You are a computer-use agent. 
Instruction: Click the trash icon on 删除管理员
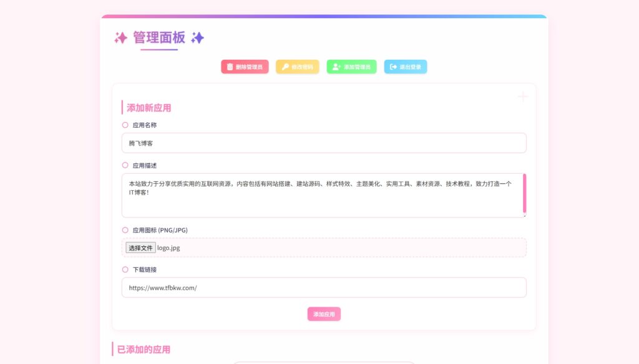[230, 67]
